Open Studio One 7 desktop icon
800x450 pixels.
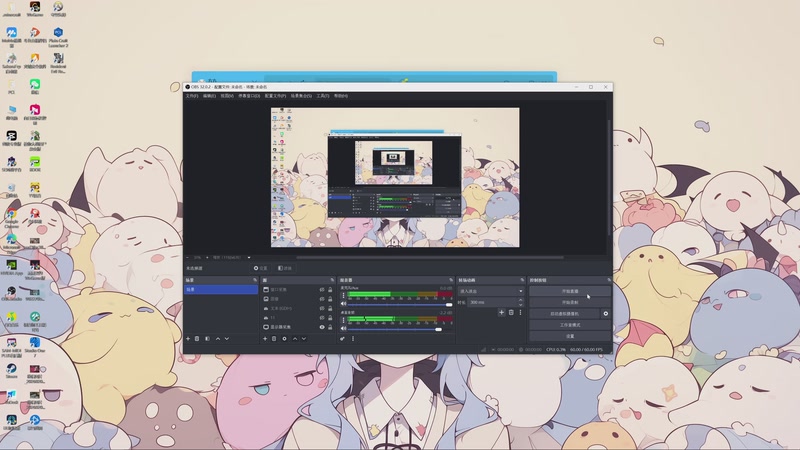[35, 345]
